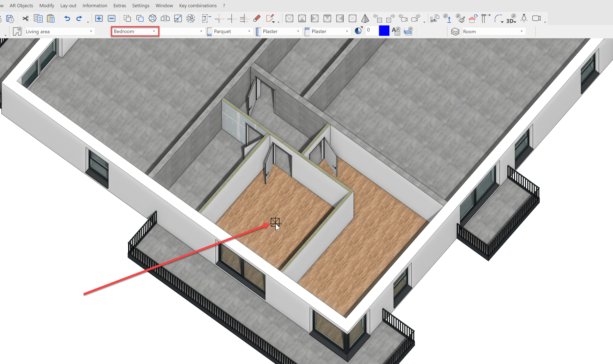Open the Room layer dropdown
This screenshot has width=613, height=364.
[494, 32]
